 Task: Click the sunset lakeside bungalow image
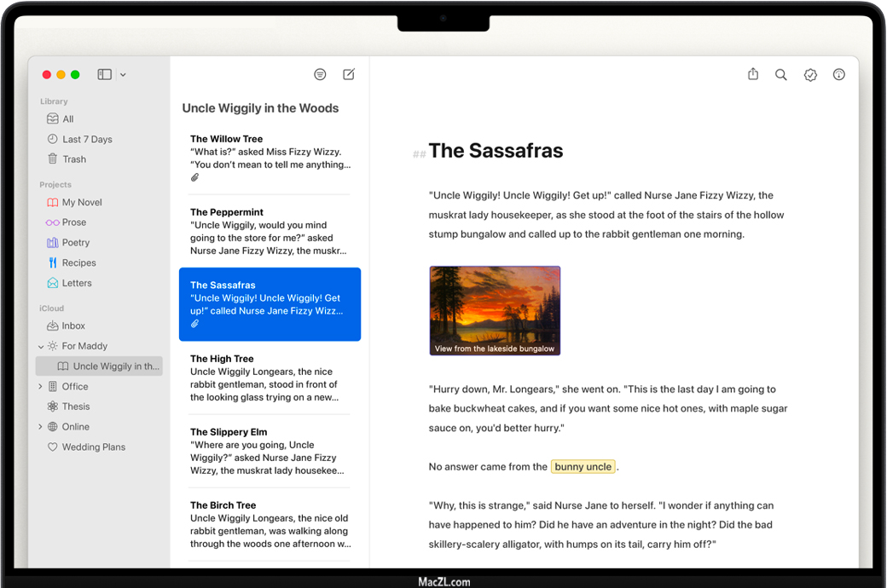coord(495,310)
